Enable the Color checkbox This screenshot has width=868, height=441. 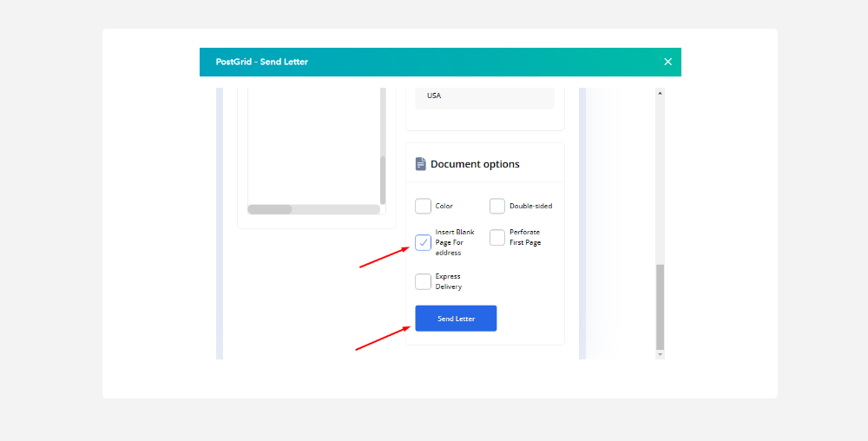point(423,206)
